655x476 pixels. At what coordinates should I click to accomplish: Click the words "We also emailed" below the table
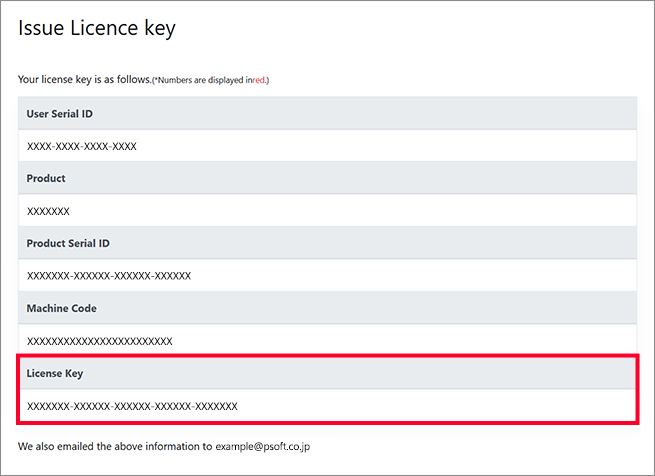(x=56, y=446)
